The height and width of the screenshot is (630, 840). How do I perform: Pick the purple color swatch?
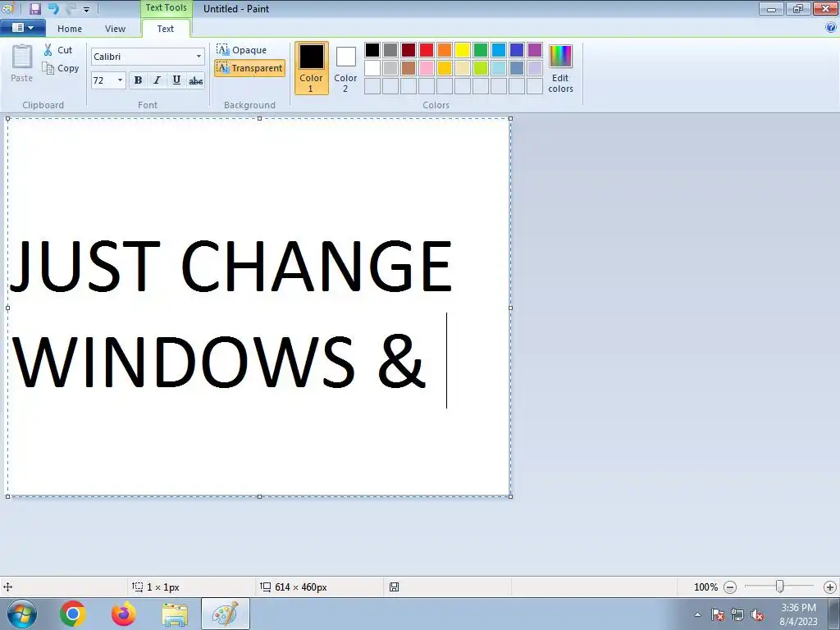[x=535, y=50]
